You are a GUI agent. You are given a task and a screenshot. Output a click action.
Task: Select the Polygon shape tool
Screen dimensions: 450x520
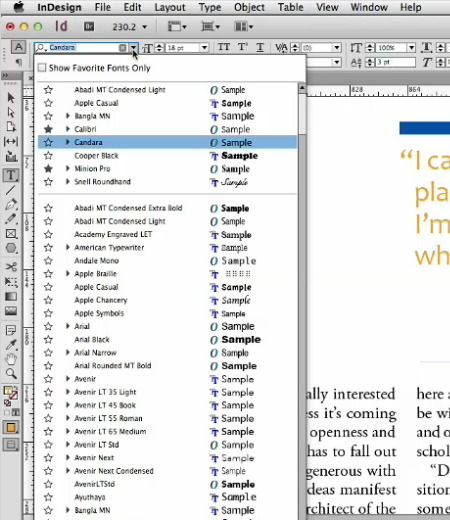tap(11, 248)
